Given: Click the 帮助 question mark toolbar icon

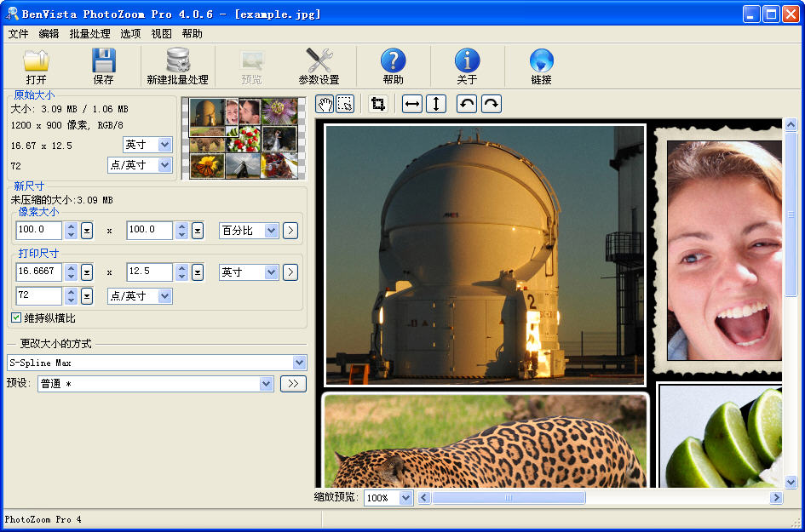Looking at the screenshot, I should pos(393,61).
